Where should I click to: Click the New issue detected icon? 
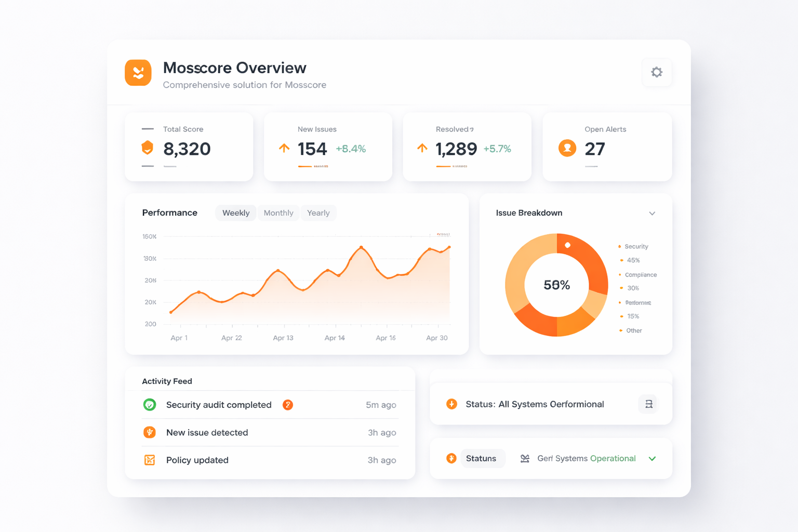tap(150, 432)
